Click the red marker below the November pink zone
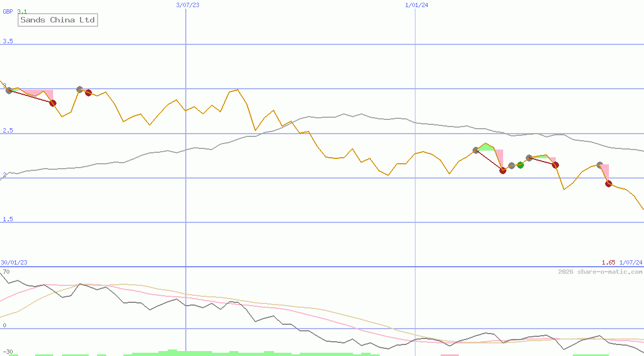 [503, 170]
